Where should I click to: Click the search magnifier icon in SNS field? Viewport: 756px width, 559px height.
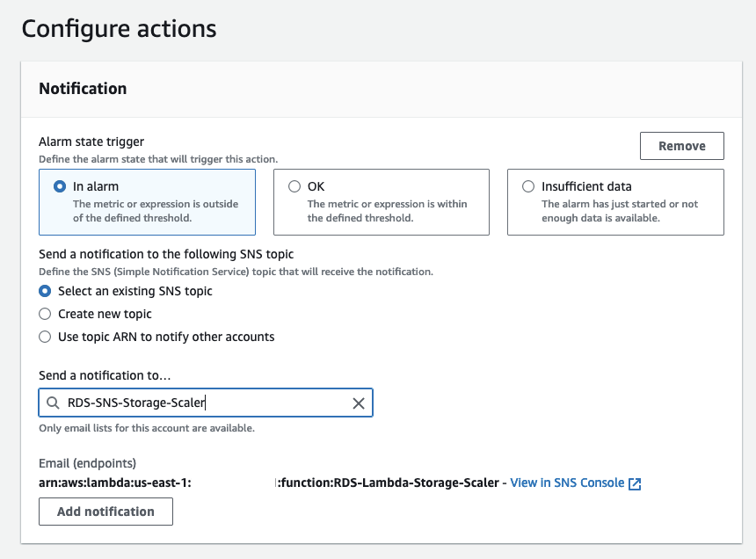53,403
